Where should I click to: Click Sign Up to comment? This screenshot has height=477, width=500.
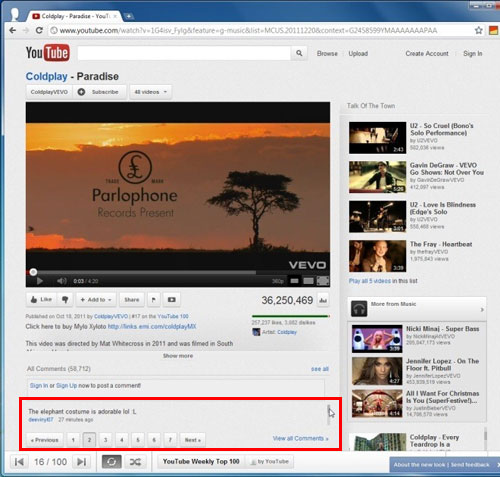[66, 385]
